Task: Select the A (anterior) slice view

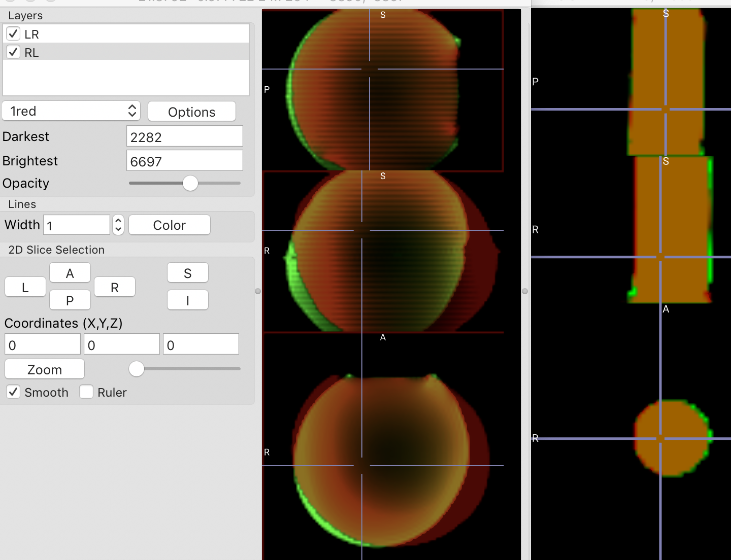Action: pyautogui.click(x=70, y=272)
